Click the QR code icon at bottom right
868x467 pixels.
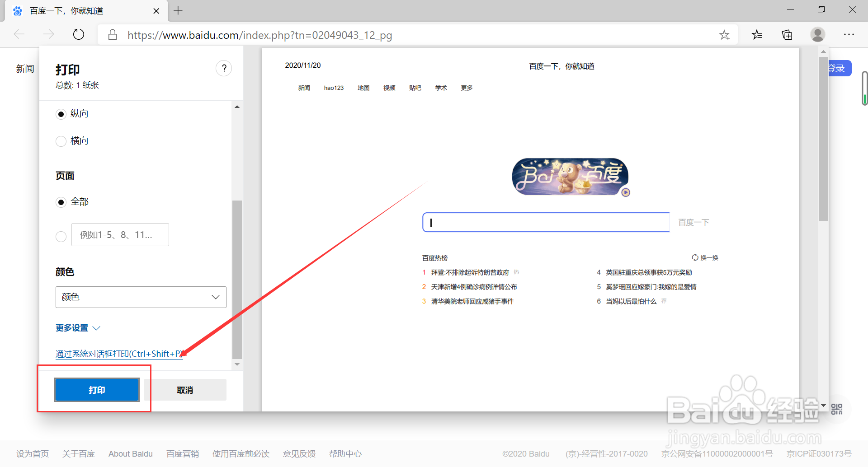tap(837, 409)
